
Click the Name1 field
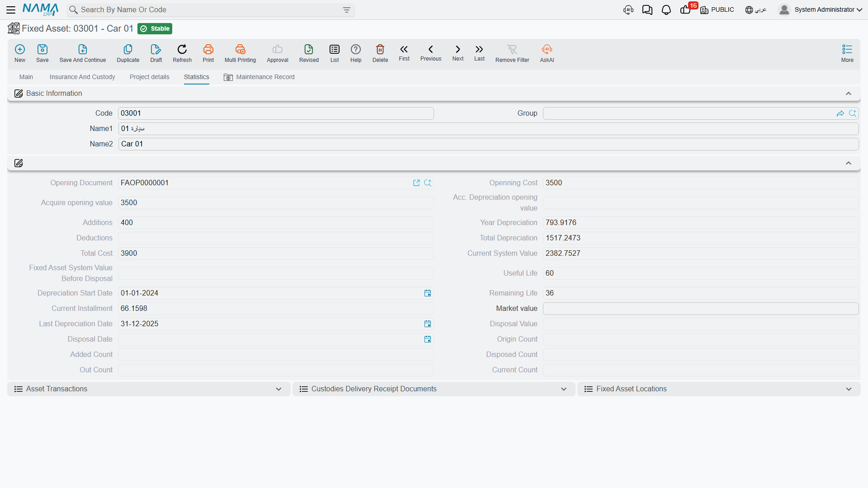click(488, 129)
